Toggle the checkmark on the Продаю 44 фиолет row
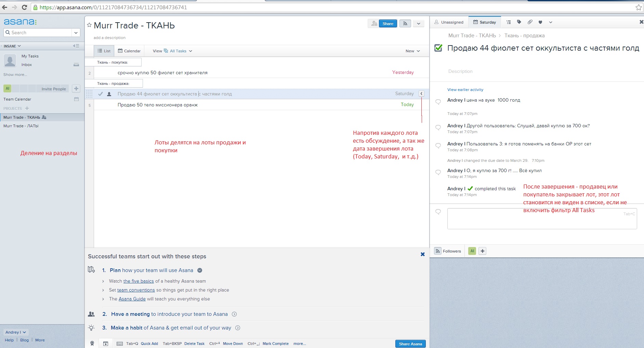644x348 pixels. 100,94
